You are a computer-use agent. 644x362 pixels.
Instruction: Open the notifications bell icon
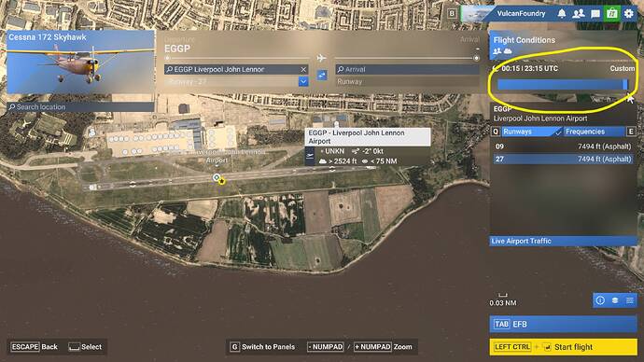tap(562, 14)
